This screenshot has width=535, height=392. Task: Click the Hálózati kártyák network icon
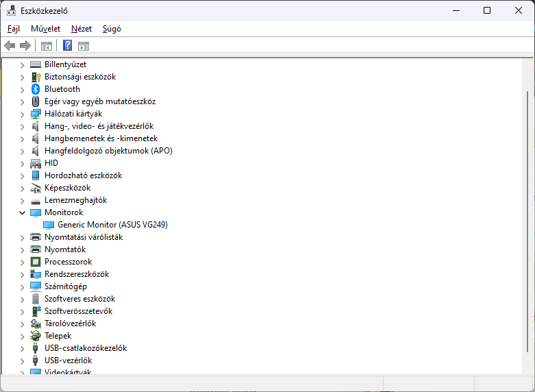click(x=36, y=114)
